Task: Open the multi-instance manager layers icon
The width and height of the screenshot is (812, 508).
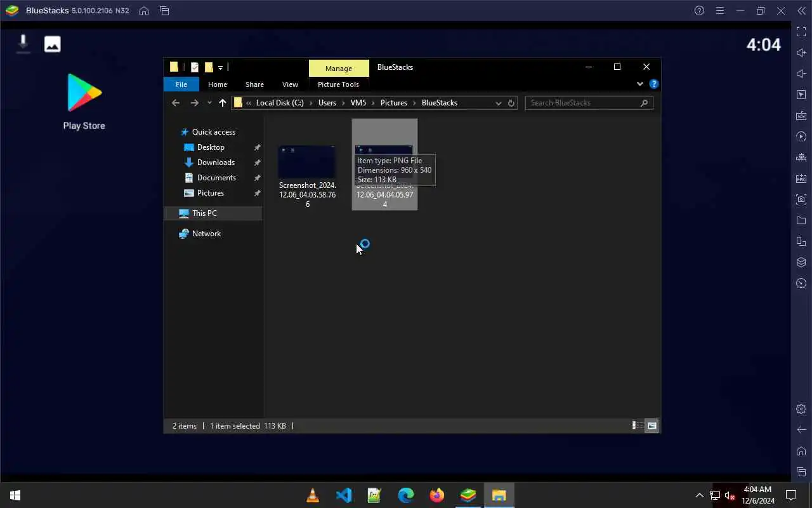Action: (801, 262)
